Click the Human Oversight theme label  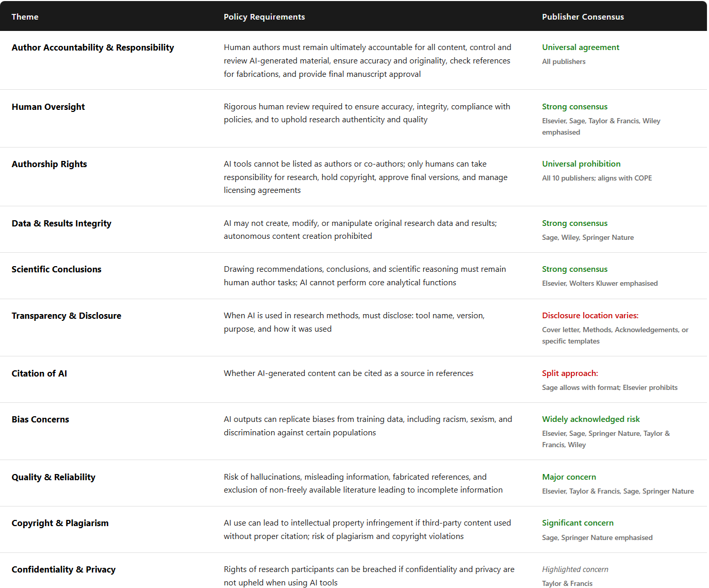click(x=48, y=107)
